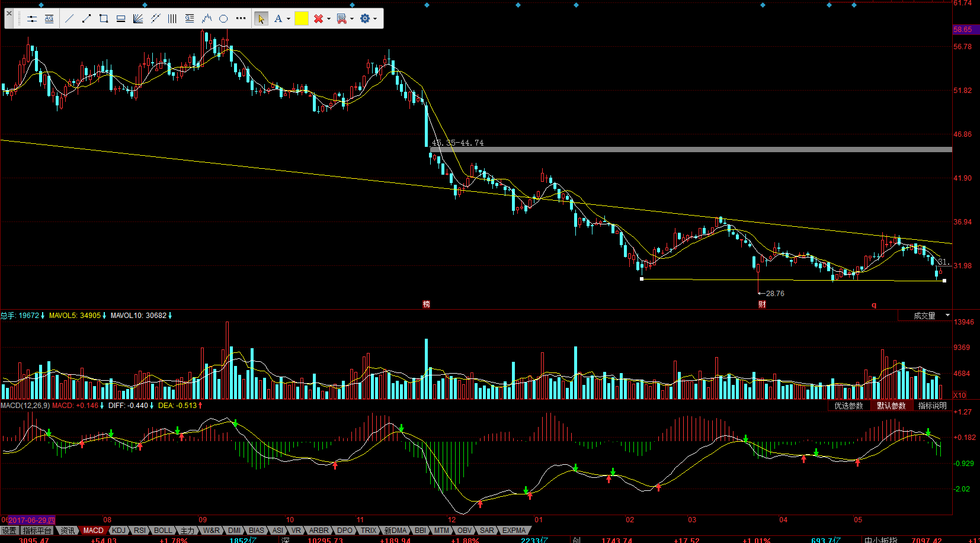
Task: Select the ASI indicator tab
Action: tap(278, 531)
